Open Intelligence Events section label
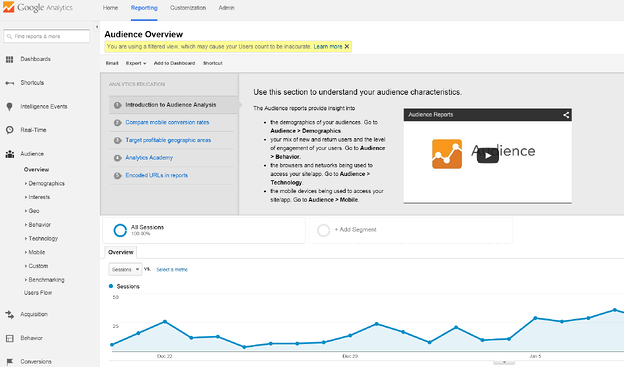Image resolution: width=624 pixels, height=367 pixels. 44,107
